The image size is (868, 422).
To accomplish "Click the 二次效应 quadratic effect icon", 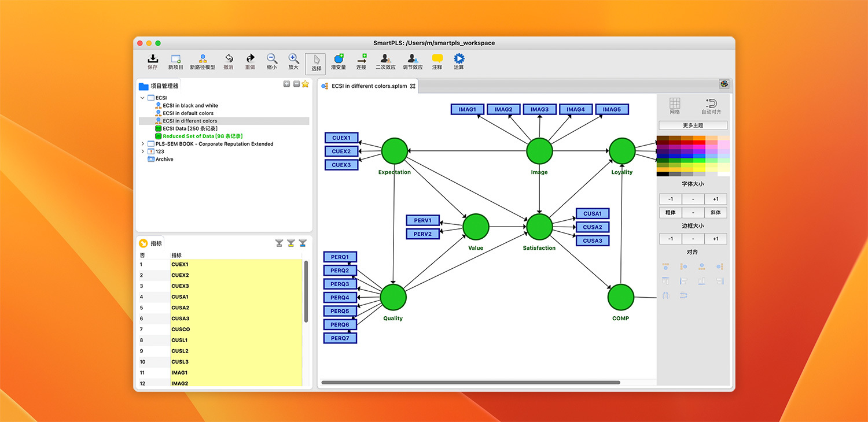I will coord(386,61).
